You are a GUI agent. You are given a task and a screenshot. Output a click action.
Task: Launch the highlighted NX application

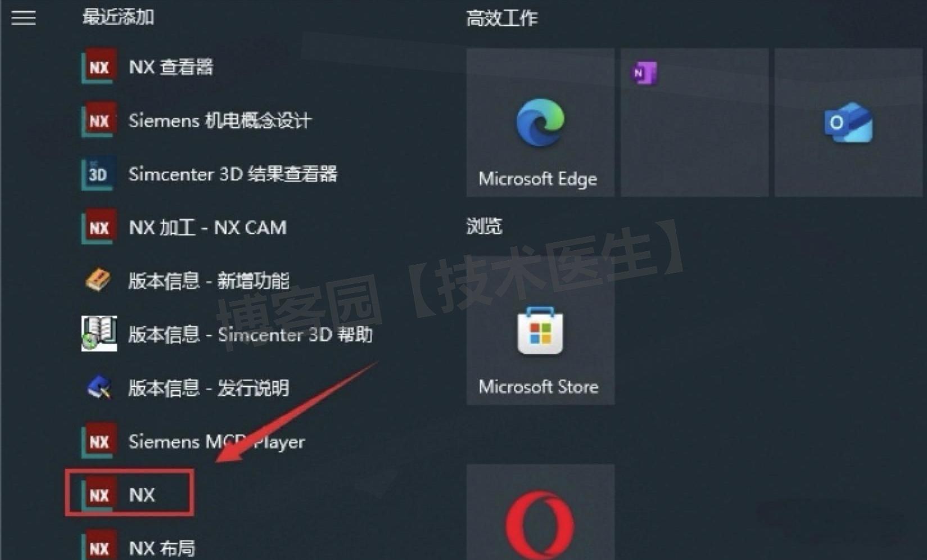tap(129, 493)
